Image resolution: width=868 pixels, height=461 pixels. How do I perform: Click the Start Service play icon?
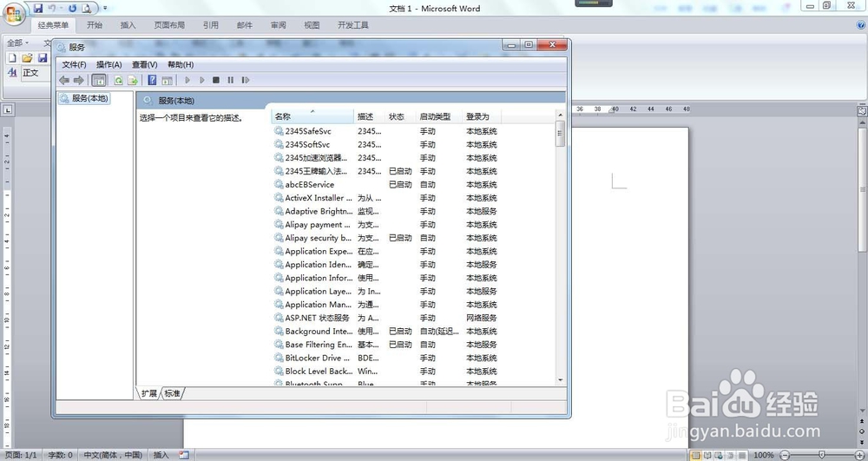click(187, 80)
